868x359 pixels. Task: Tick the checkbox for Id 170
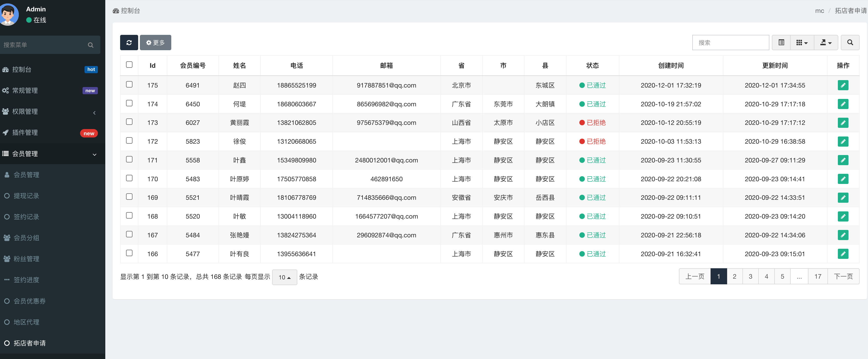(129, 178)
